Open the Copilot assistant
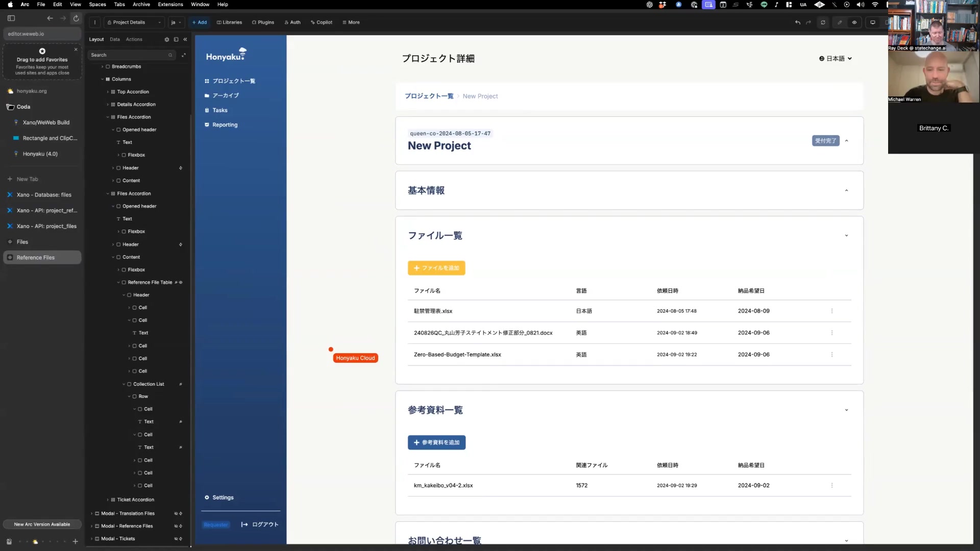Screen dimensions: 980x551 (x=321, y=22)
